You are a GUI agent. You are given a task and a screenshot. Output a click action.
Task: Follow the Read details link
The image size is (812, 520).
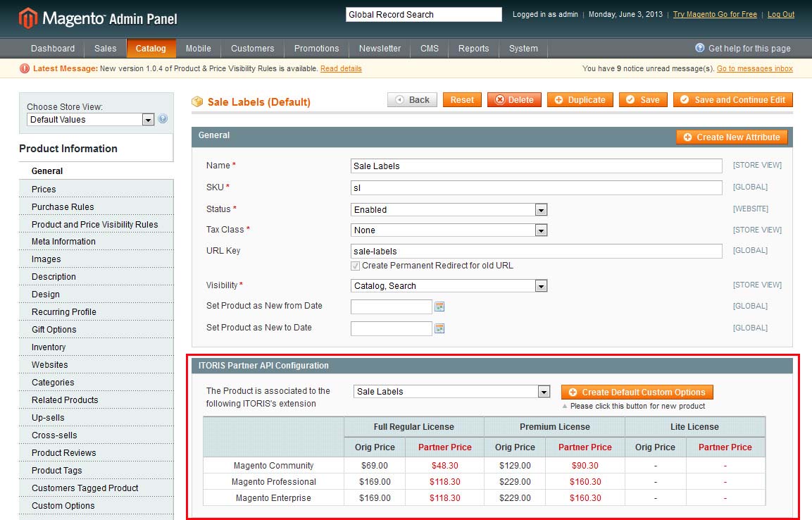tap(341, 68)
